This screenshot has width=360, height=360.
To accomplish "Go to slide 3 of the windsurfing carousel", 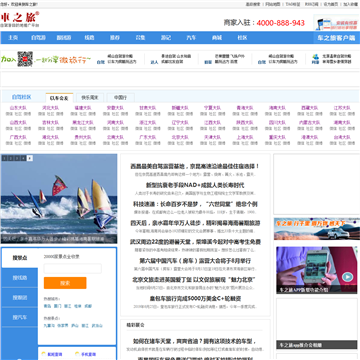I will [x=17, y=158].
